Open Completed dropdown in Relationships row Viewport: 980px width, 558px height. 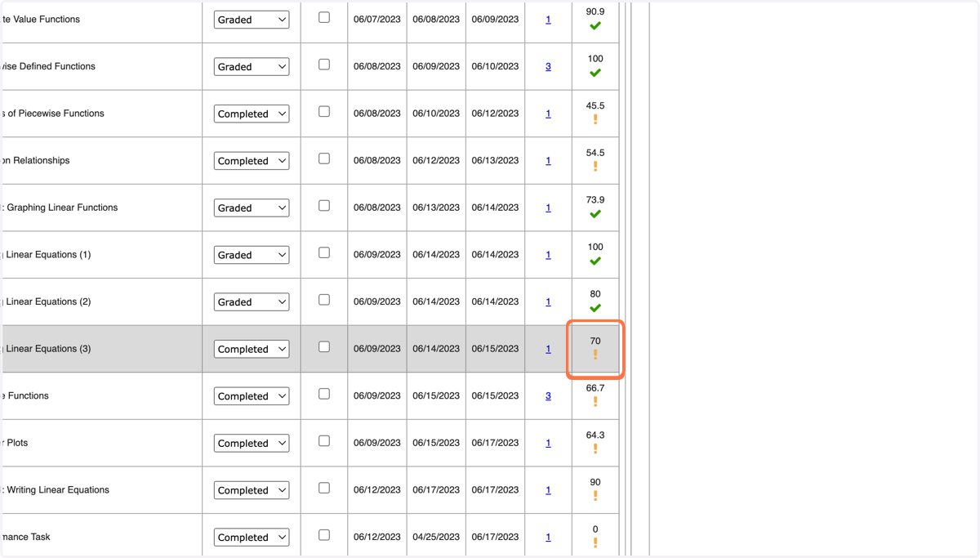pyautogui.click(x=252, y=161)
